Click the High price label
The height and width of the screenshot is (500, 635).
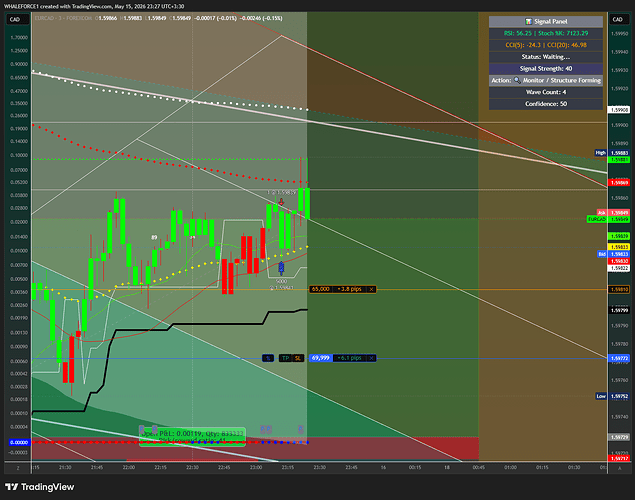coord(601,153)
